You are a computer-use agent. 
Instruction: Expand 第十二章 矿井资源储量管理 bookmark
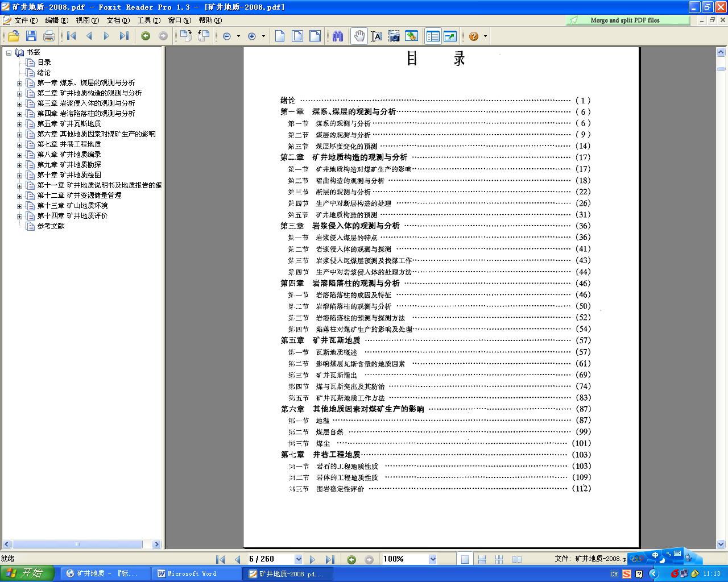point(19,196)
